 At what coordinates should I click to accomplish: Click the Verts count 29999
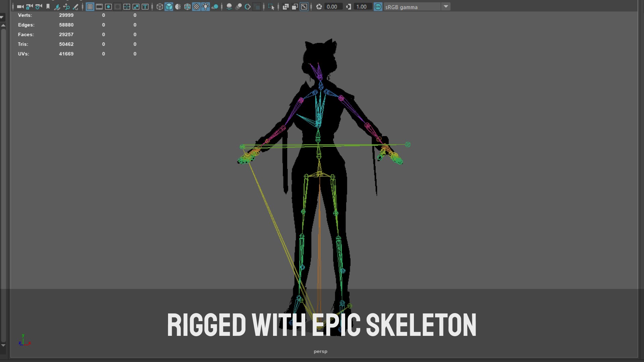tap(66, 15)
